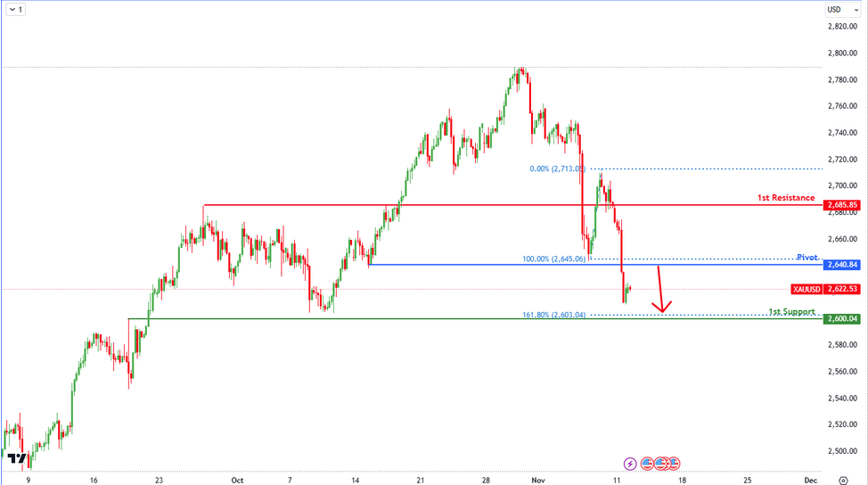Click the 2,560.00 price axis label

[842, 371]
